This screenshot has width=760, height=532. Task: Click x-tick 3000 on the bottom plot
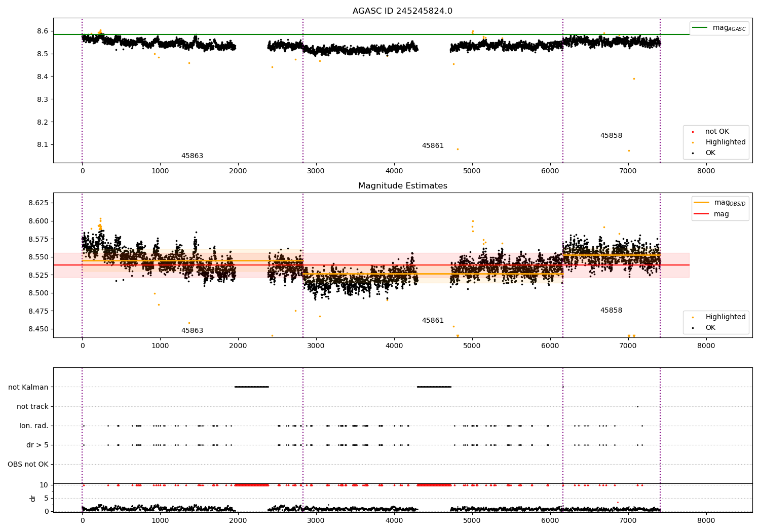coord(316,521)
